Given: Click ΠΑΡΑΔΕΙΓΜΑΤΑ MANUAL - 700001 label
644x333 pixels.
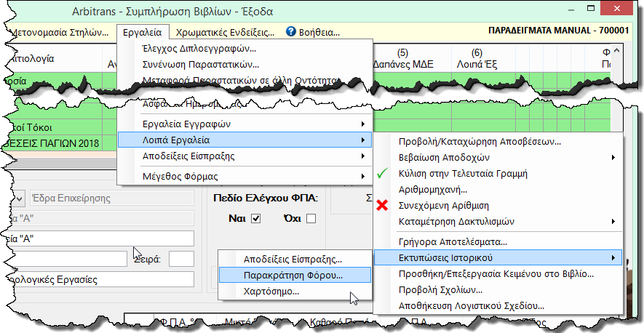Looking at the screenshot, I should [559, 31].
